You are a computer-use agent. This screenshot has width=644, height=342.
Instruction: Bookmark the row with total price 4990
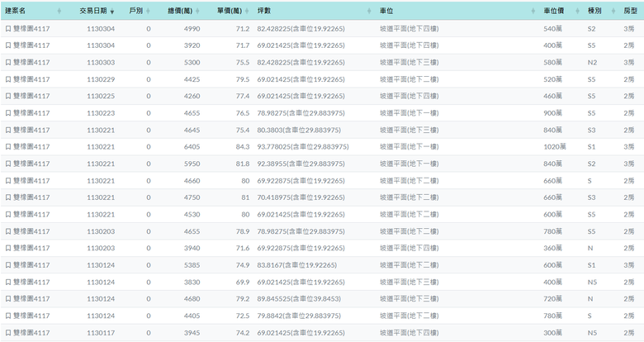click(8, 29)
